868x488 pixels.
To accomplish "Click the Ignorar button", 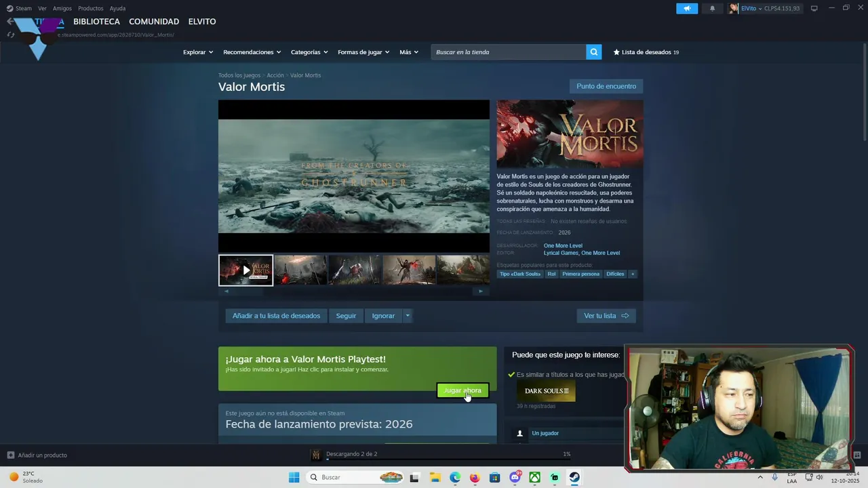I will [x=383, y=316].
